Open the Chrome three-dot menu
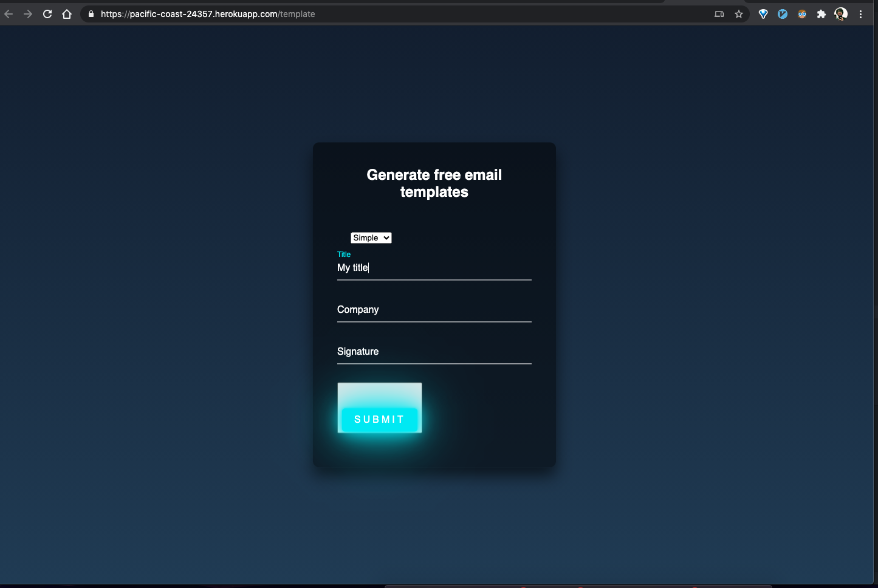Viewport: 878px width, 588px height. coord(860,14)
